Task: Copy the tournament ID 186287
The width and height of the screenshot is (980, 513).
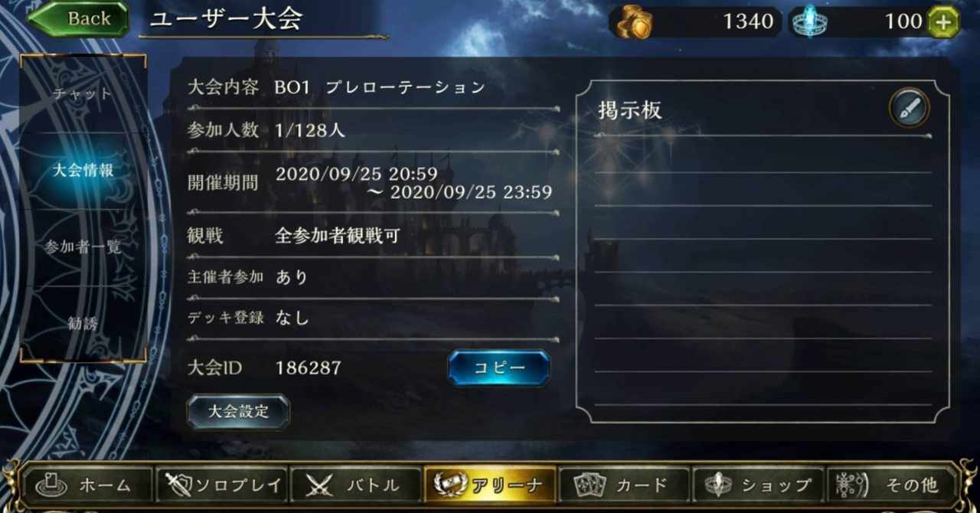Action: pos(498,368)
